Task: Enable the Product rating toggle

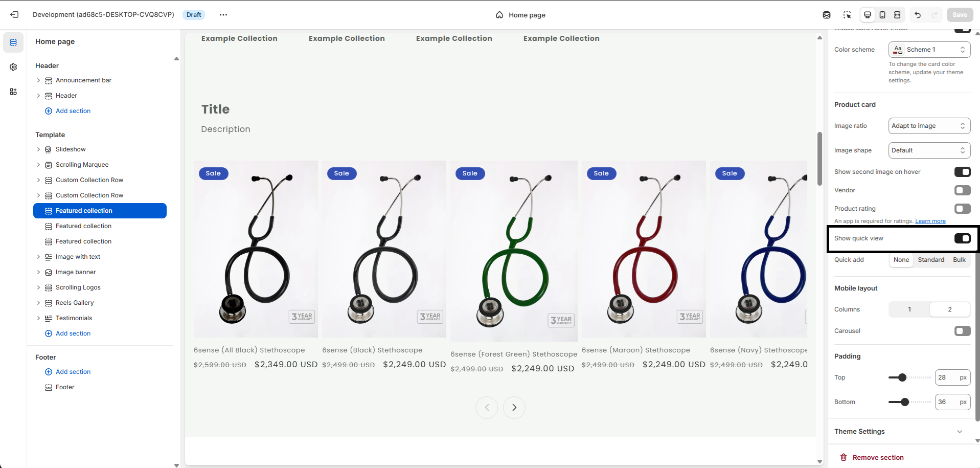Action: (962, 209)
